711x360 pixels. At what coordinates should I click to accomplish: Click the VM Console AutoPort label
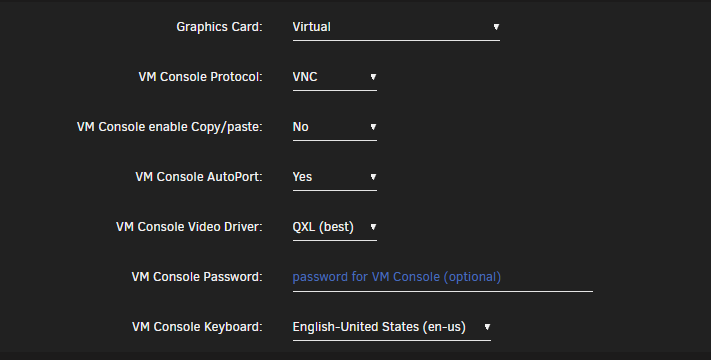click(199, 177)
